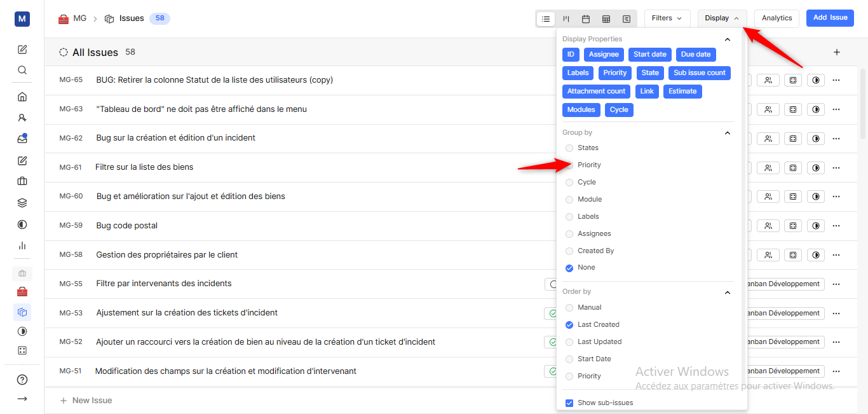Collapse the Display Properties section

[x=727, y=39]
